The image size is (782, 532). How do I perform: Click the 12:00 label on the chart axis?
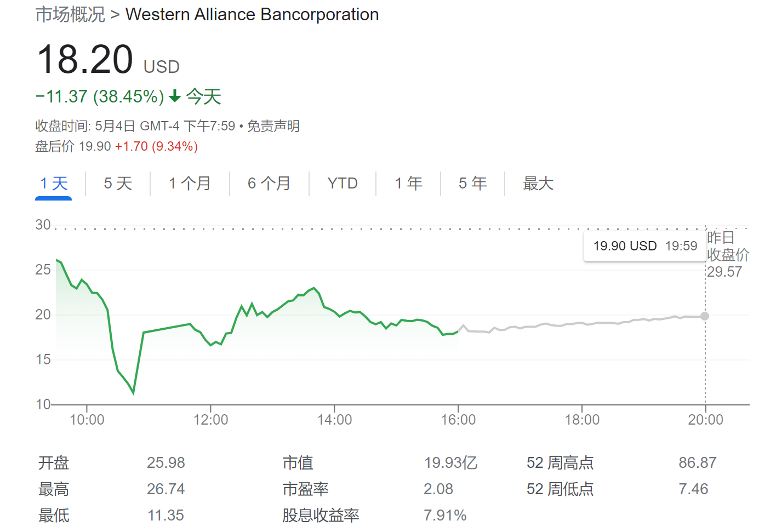point(210,420)
